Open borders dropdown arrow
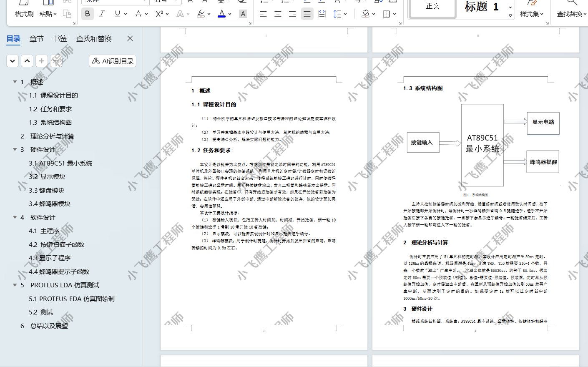 click(x=395, y=14)
